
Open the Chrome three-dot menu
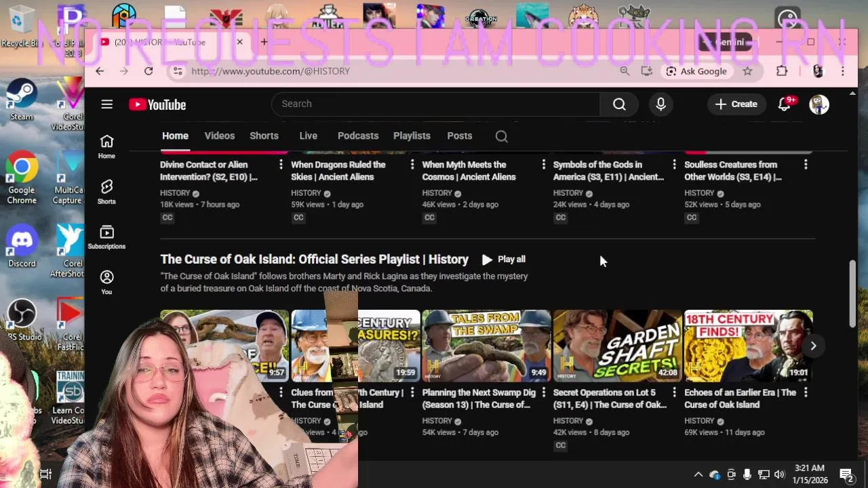843,71
